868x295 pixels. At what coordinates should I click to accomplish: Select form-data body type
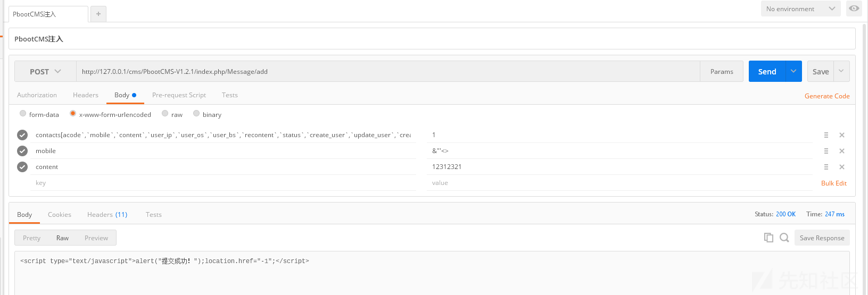pyautogui.click(x=23, y=113)
